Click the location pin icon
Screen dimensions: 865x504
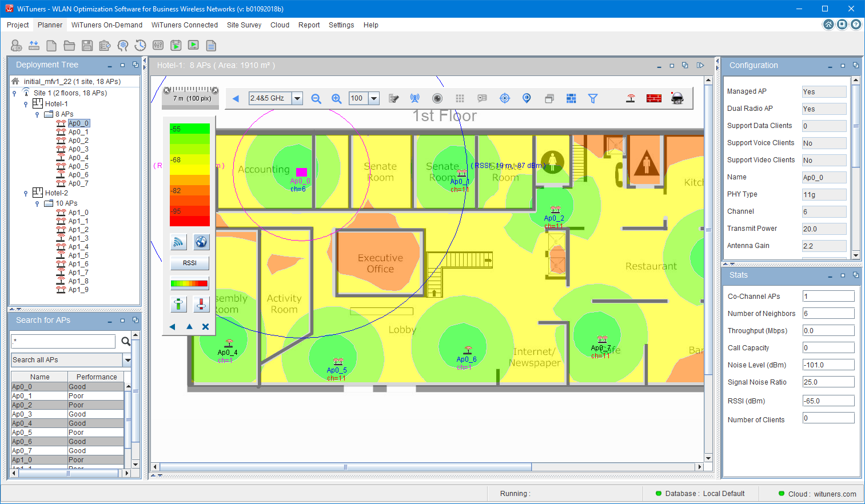tap(527, 98)
